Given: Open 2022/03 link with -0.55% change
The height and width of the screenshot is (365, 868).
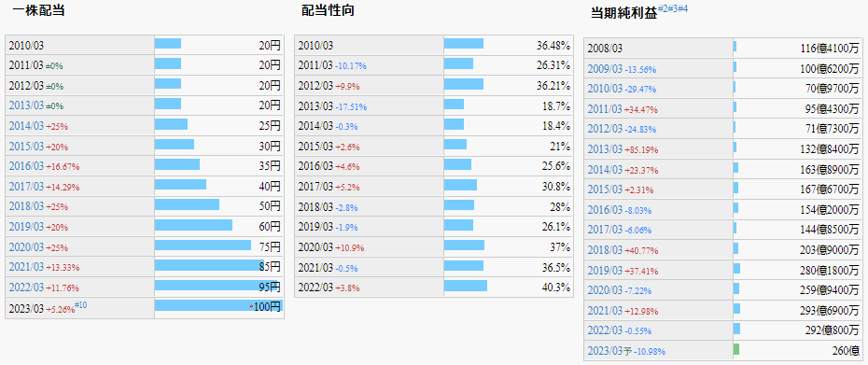Looking at the screenshot, I should coord(605,330).
